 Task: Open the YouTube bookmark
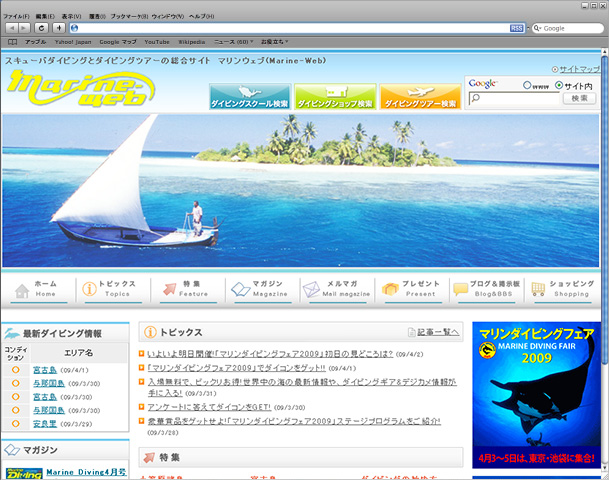tap(157, 42)
